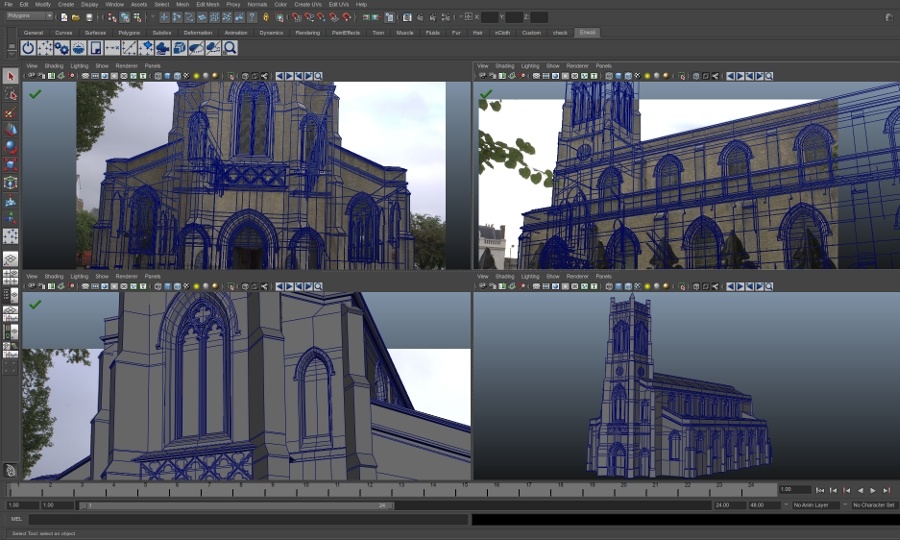This screenshot has width=900, height=540.
Task: Open the No Anim Layer dropdown
Action: pyautogui.click(x=810, y=505)
